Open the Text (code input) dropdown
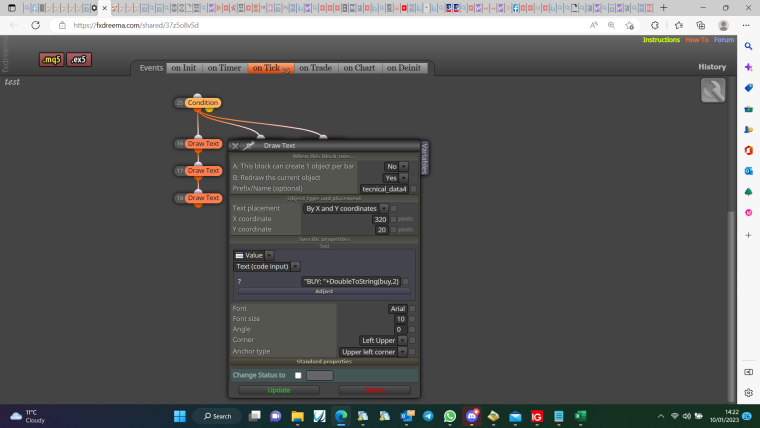The height and width of the screenshot is (428, 760). pos(267,267)
